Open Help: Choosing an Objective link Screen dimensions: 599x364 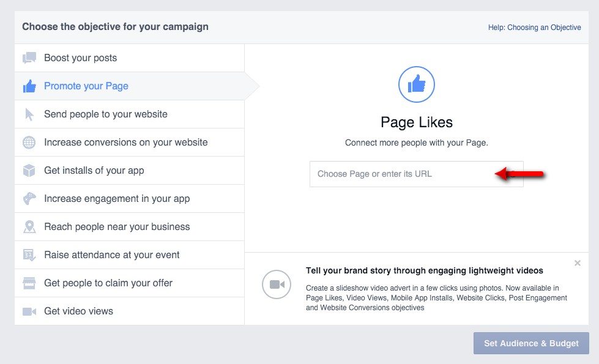pyautogui.click(x=534, y=28)
